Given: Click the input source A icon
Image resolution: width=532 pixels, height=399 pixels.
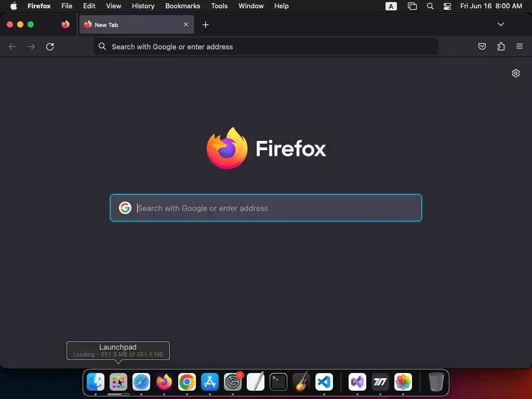Looking at the screenshot, I should [x=391, y=6].
